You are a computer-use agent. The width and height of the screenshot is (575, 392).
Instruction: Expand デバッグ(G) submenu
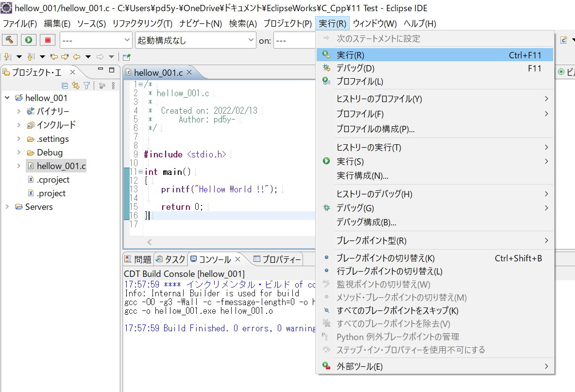coord(435,208)
